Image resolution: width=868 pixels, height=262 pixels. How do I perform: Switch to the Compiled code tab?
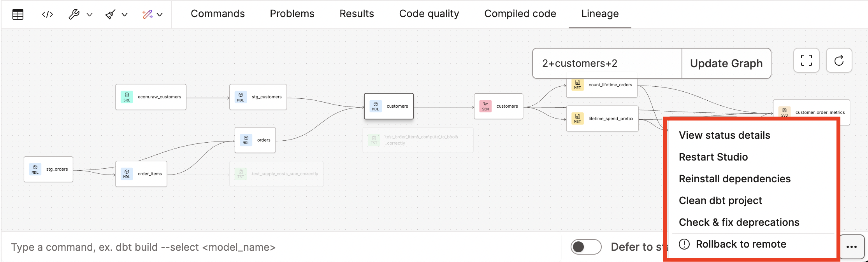tap(520, 14)
